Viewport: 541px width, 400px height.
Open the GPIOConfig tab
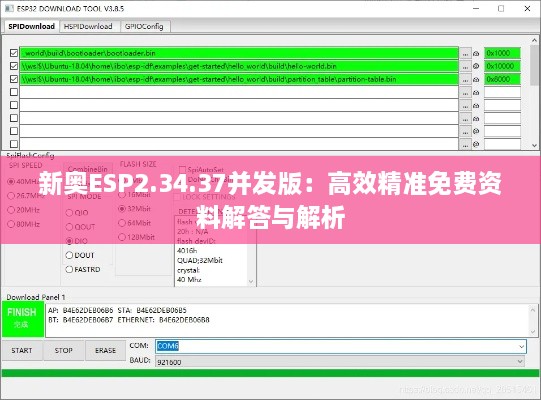[144, 27]
